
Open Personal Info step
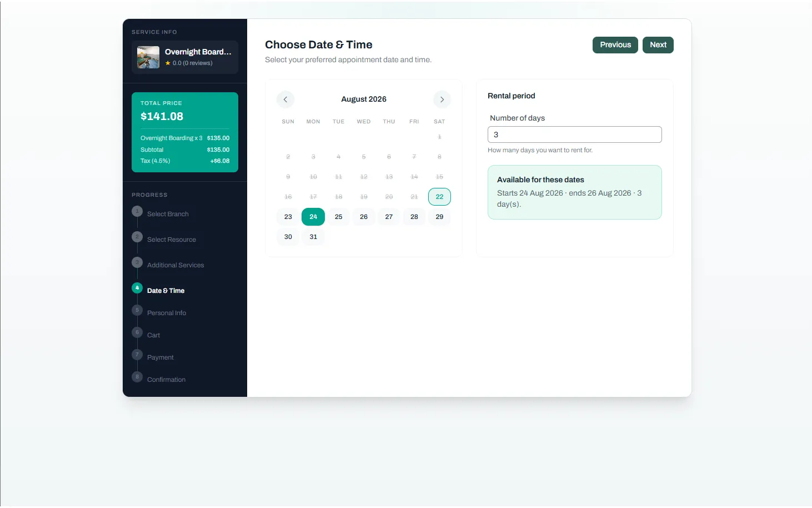[159, 312]
